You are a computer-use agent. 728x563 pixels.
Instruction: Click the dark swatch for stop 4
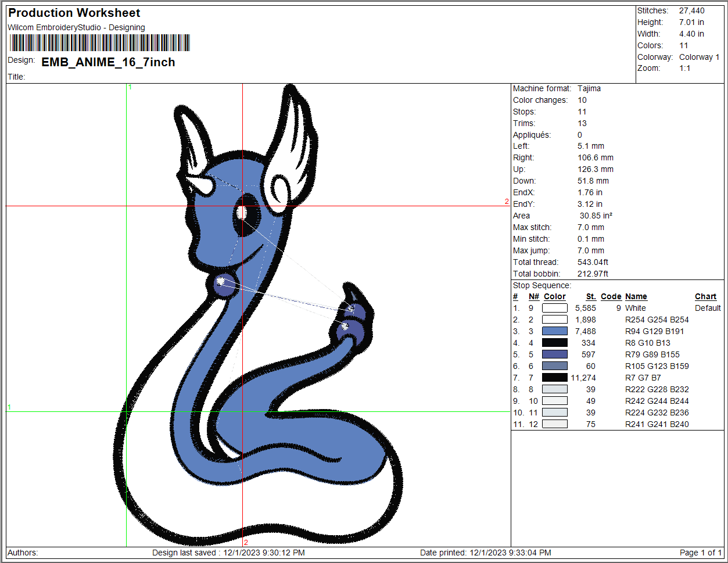pyautogui.click(x=555, y=343)
